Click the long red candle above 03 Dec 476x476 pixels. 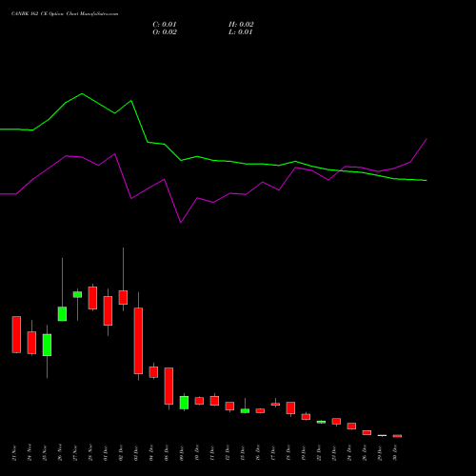[x=138, y=341]
